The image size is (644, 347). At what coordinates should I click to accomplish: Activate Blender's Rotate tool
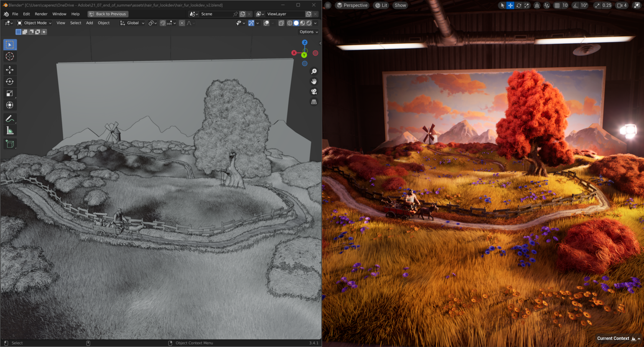[x=10, y=81]
